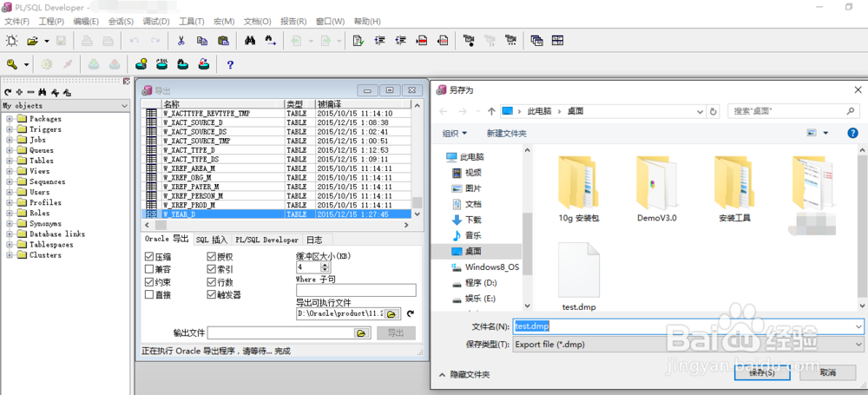Expand the Tables tree node
868x395 pixels.
click(x=10, y=161)
